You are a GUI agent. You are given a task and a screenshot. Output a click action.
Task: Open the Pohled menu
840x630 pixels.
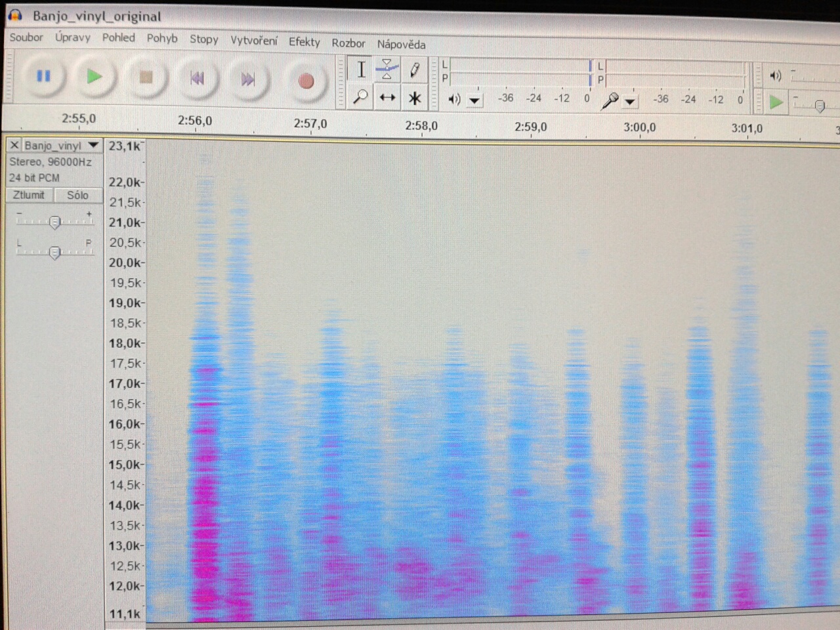pyautogui.click(x=118, y=37)
